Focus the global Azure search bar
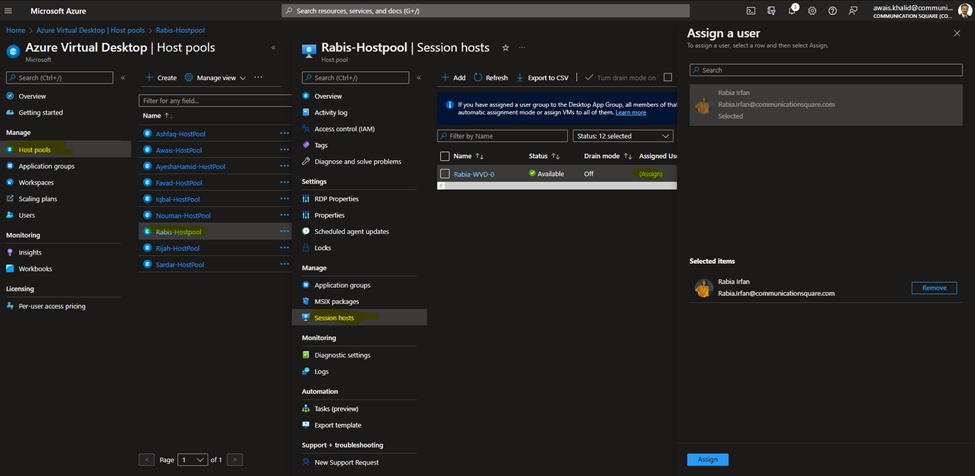This screenshot has width=975, height=476. (486, 11)
